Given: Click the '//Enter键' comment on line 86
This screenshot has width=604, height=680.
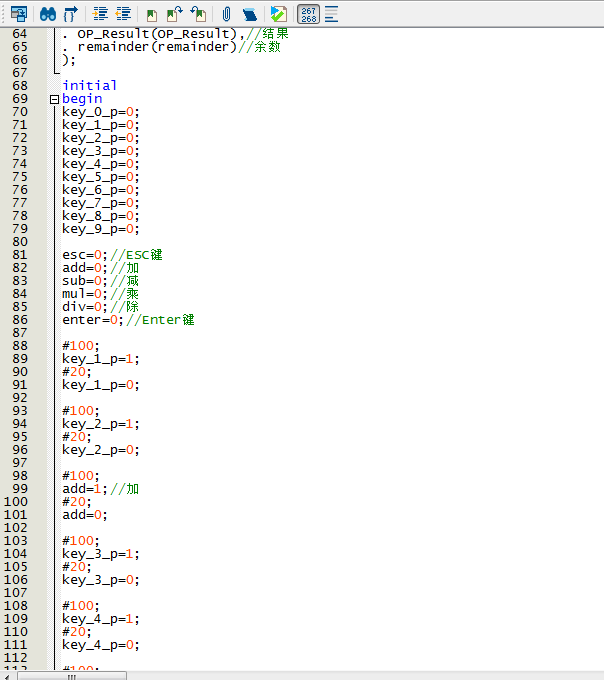Looking at the screenshot, I should tap(160, 320).
